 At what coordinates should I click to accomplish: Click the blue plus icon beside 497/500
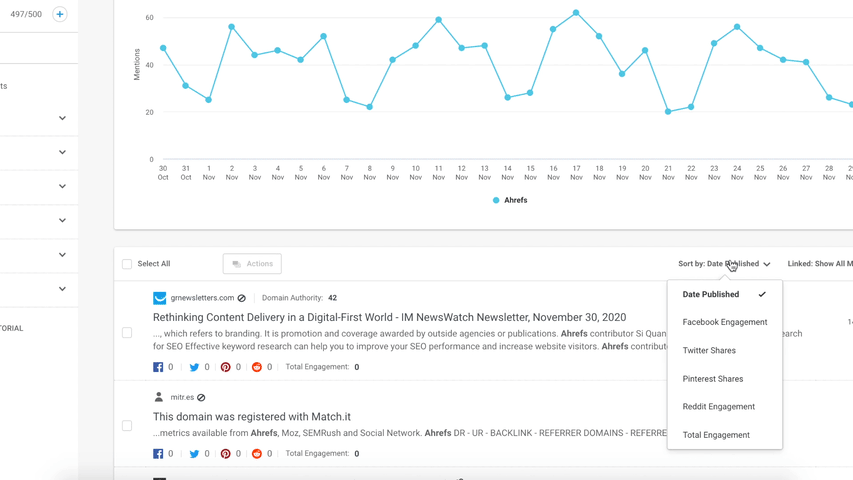pyautogui.click(x=60, y=15)
